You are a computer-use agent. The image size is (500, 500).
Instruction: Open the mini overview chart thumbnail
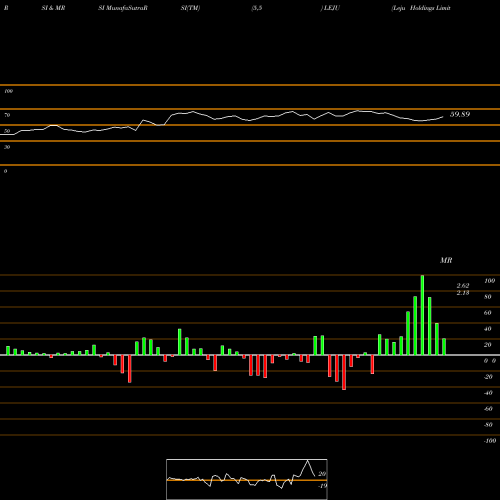tap(247, 479)
